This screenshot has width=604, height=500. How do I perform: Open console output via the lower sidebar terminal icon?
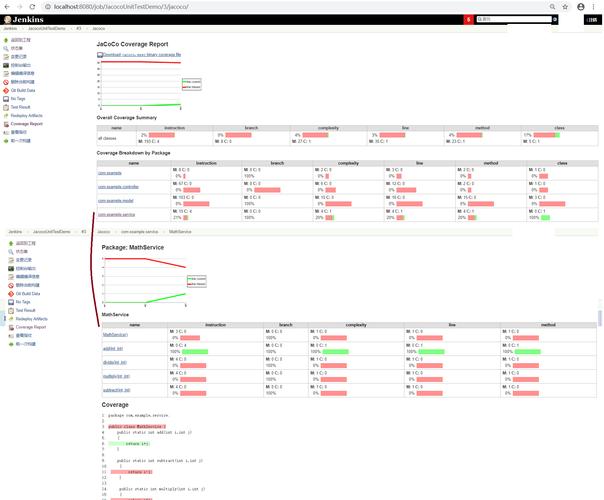[x=11, y=268]
